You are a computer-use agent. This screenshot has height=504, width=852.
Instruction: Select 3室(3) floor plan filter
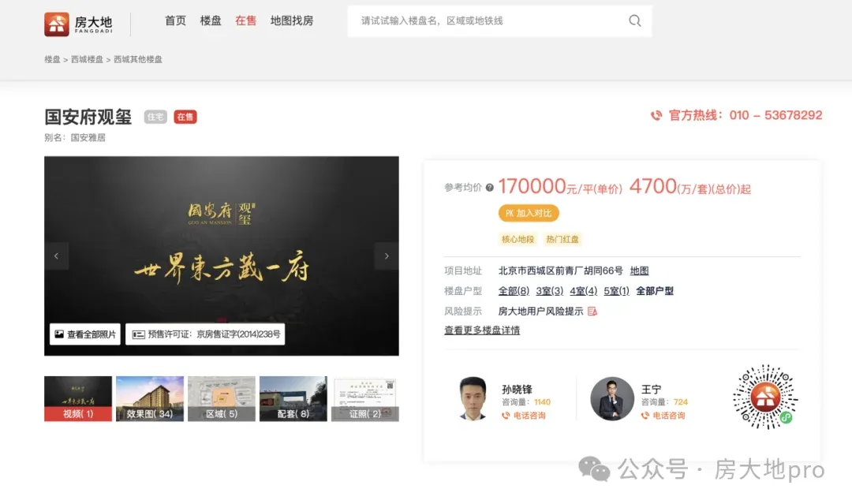pos(550,290)
